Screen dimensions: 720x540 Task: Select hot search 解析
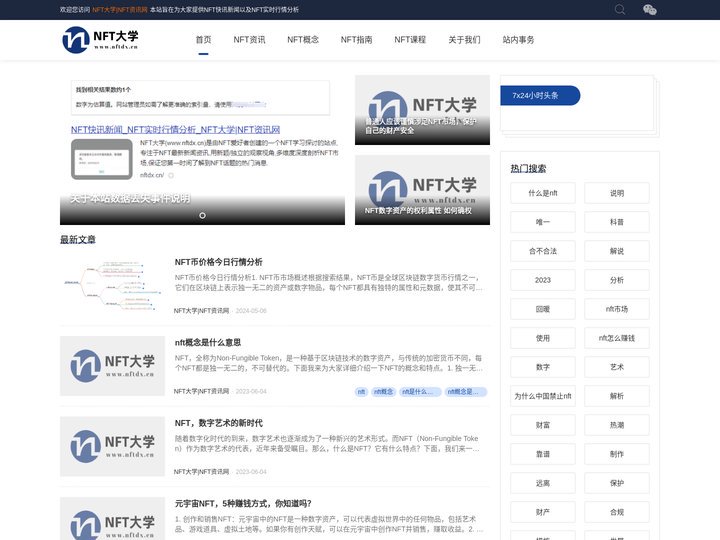point(617,396)
